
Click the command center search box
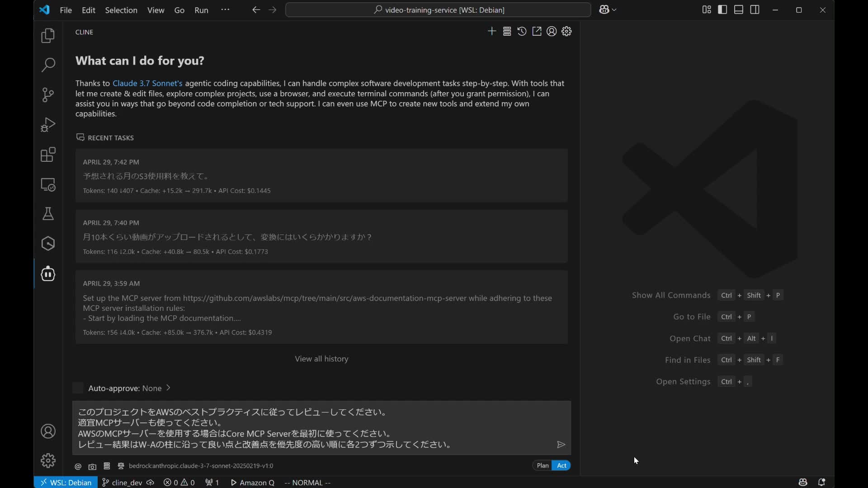(438, 9)
